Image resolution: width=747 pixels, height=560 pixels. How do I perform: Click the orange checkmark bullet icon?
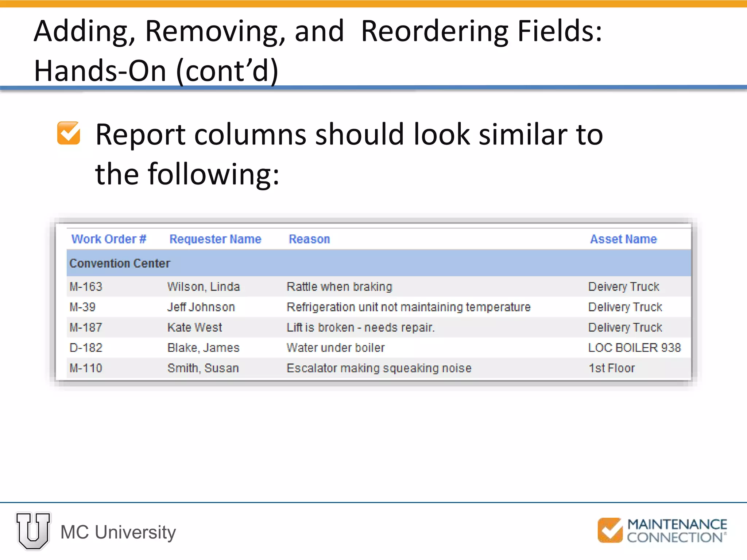click(69, 133)
